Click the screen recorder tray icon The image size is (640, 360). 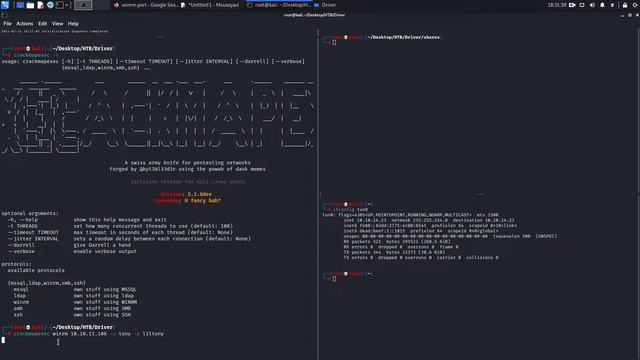(572, 5)
